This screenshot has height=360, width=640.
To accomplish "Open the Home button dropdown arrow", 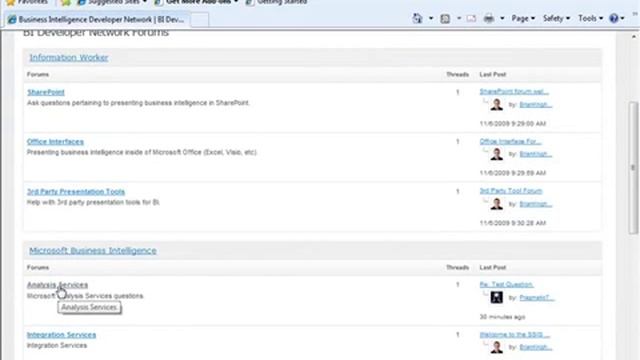I will tap(431, 18).
